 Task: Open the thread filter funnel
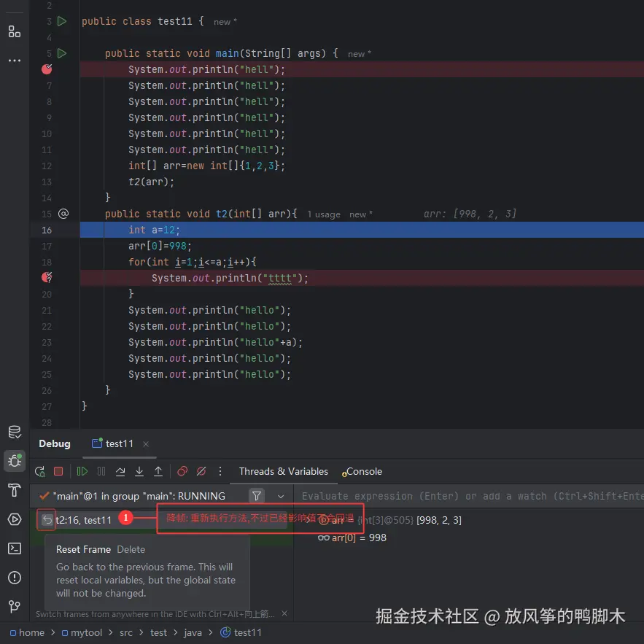coord(257,496)
